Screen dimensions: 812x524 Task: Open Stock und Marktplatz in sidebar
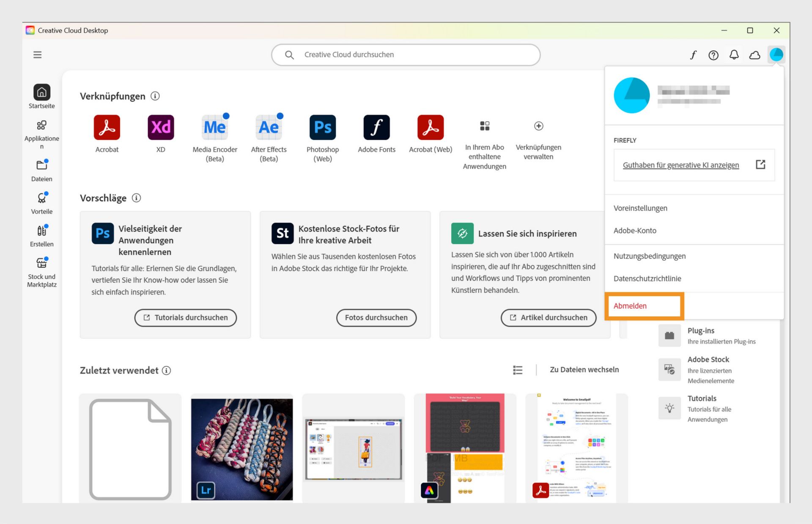41,272
